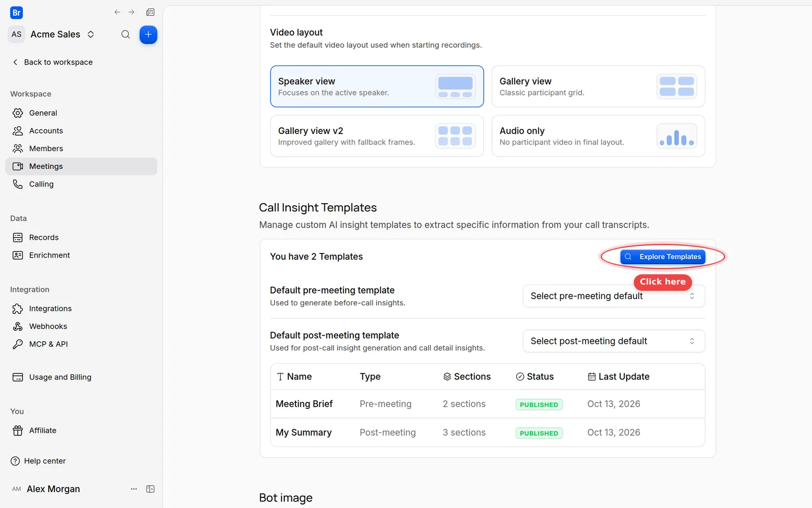Image resolution: width=812 pixels, height=508 pixels.
Task: Open Integrations page
Action: click(81, 308)
